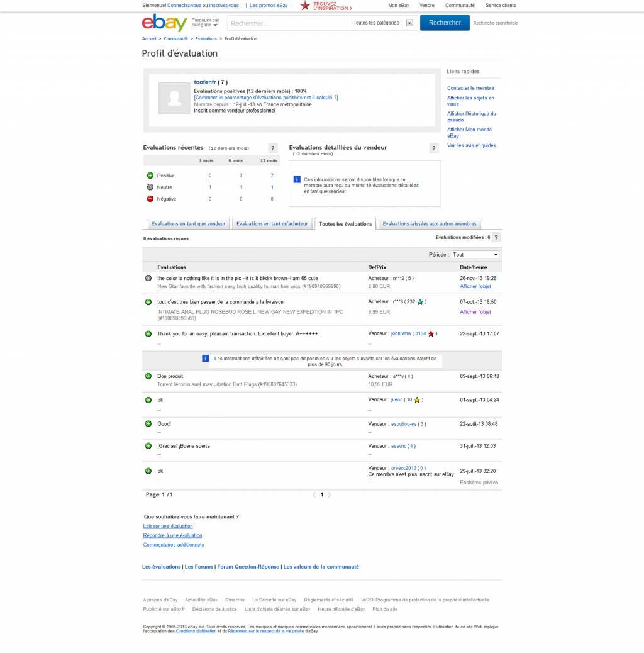Switch to Evaluations en tant qu'acheteur tab
Image resolution: width=644 pixels, height=653 pixels.
point(272,223)
